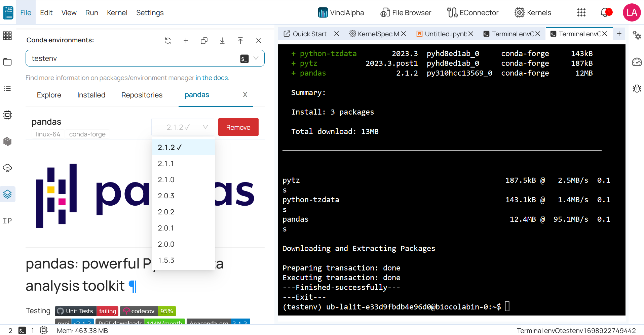Close the Untitled.ipynb tab
Viewport: 644px width, 335px height.
pyautogui.click(x=471, y=34)
